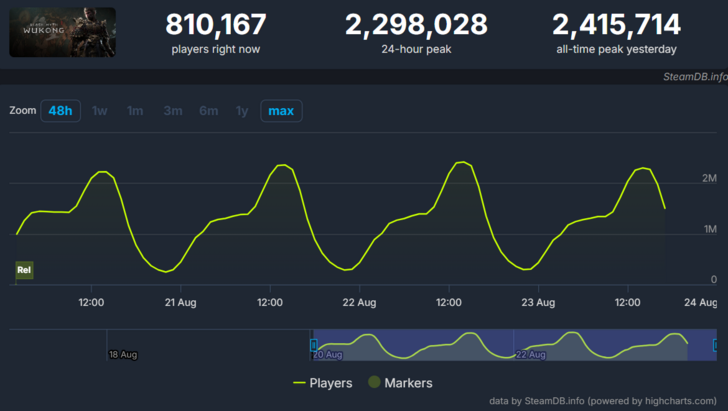This screenshot has height=411, width=728.
Task: Click the 2,298,028 24-hour peak figure
Action: [416, 24]
